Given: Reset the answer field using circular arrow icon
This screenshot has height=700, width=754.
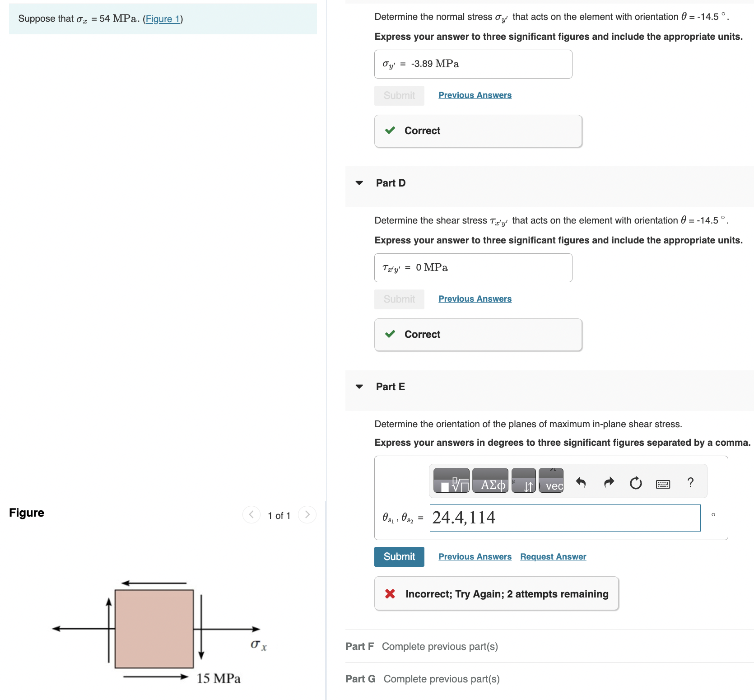Looking at the screenshot, I should click(x=636, y=482).
